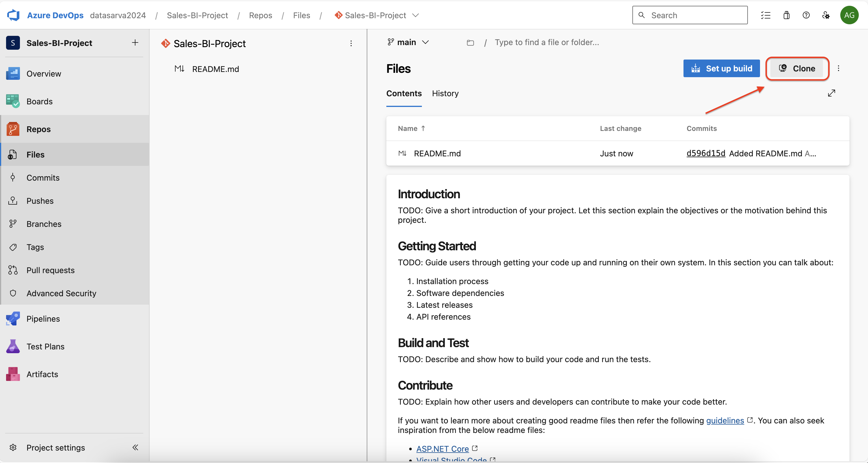Screen dimensions: 868x463
Task: Open more options for Sales-BI-Project repo tree
Action: pyautogui.click(x=351, y=44)
